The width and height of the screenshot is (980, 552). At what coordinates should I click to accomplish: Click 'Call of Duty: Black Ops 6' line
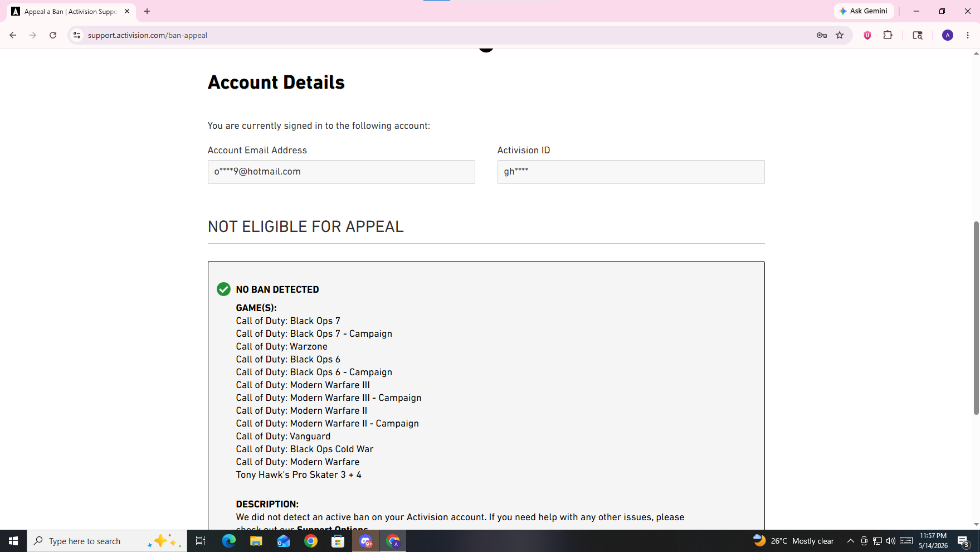coord(288,359)
